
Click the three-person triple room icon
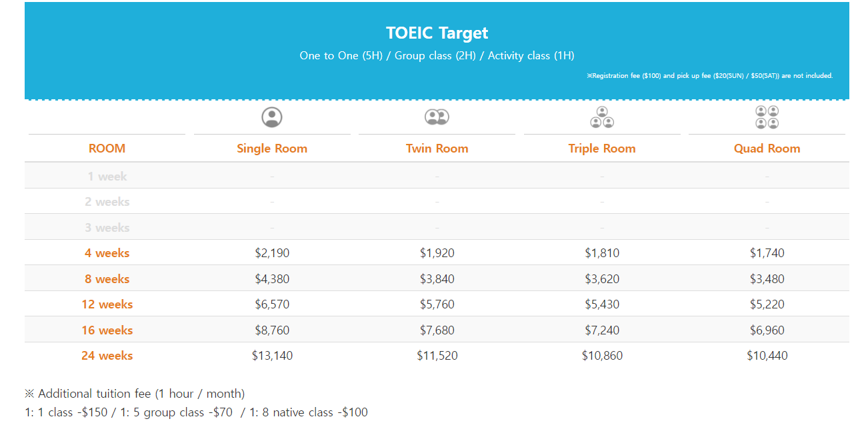coord(602,117)
